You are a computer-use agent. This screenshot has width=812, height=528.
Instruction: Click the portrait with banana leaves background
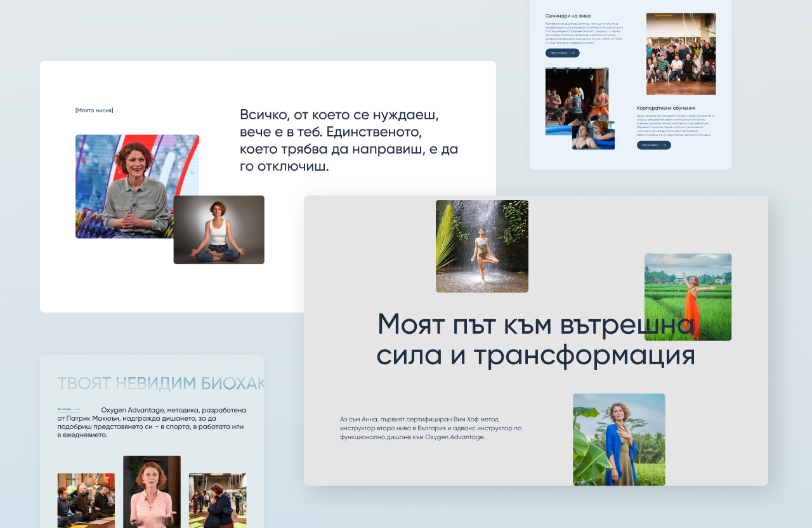619,439
